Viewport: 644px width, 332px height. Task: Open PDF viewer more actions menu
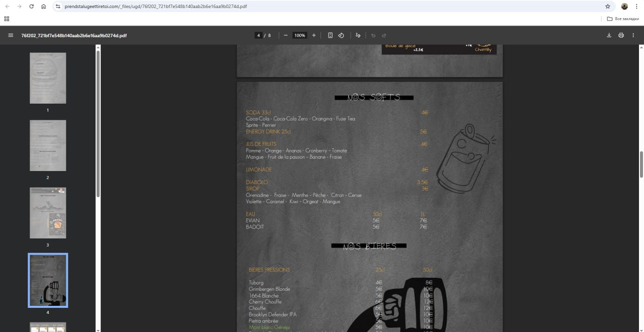pos(633,35)
